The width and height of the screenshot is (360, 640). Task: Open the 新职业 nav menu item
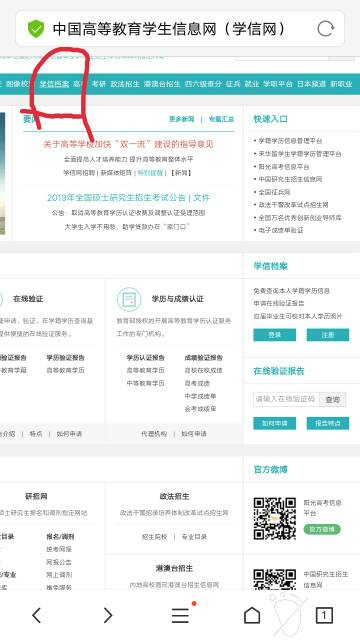(341, 84)
